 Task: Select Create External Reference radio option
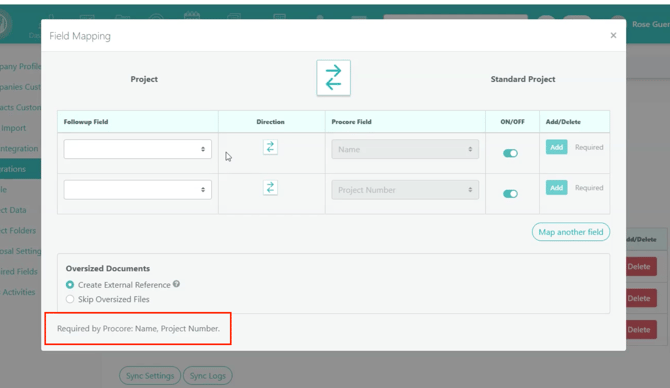(x=70, y=285)
